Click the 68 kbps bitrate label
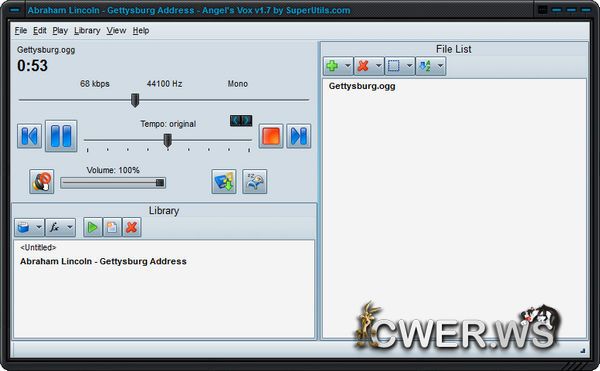Viewport: 600px width, 371px height. pos(95,84)
